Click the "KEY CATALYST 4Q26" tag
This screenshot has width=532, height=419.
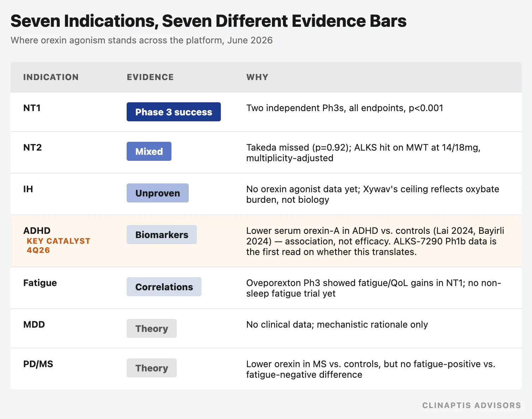click(59, 245)
